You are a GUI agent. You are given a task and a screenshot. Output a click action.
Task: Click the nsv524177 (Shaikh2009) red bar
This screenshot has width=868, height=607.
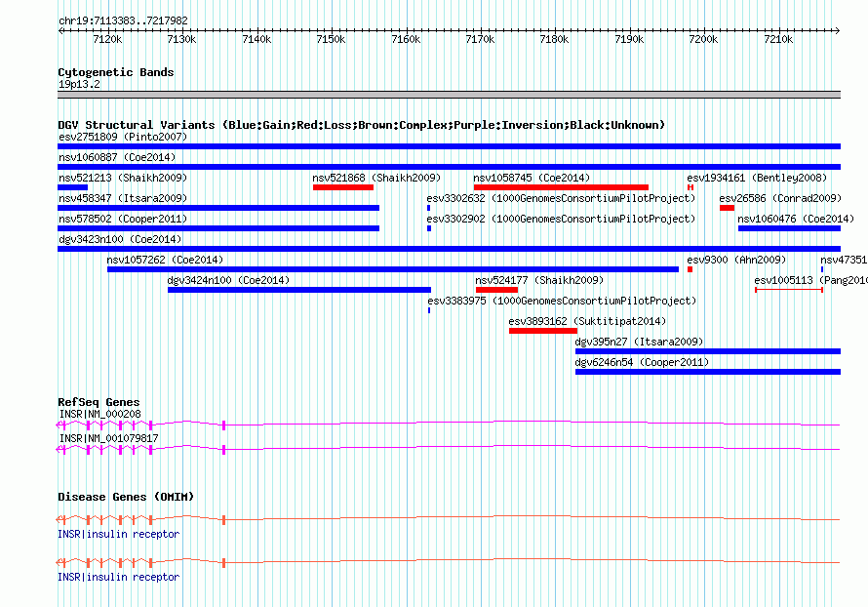497,290
